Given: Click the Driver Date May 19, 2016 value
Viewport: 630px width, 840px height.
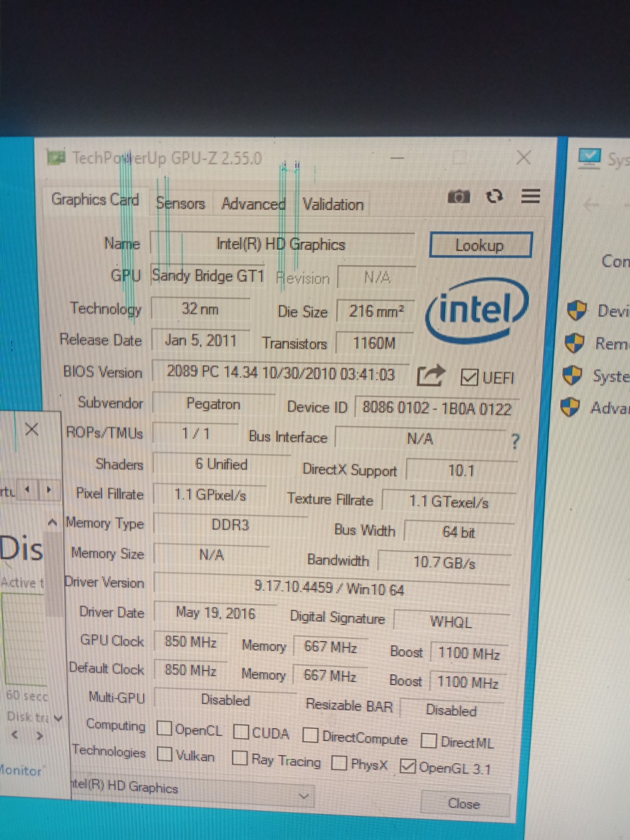Looking at the screenshot, I should coord(216,613).
